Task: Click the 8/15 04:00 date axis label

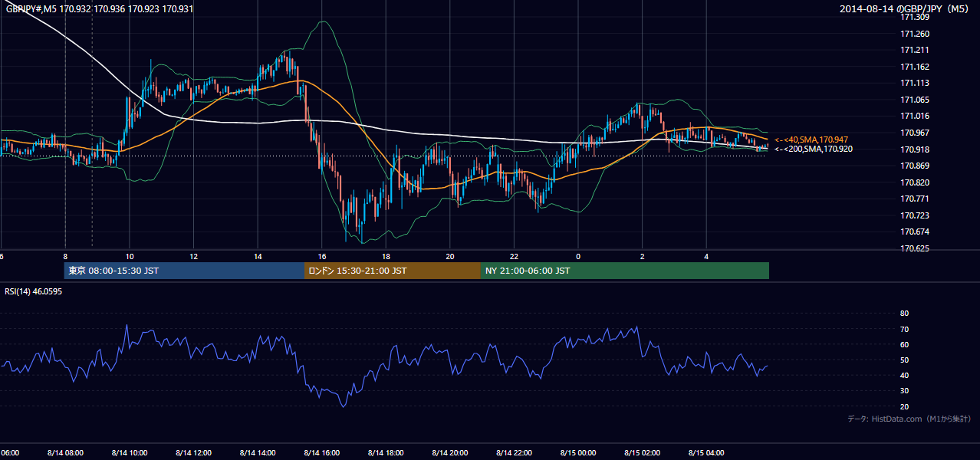Action: 707,452
